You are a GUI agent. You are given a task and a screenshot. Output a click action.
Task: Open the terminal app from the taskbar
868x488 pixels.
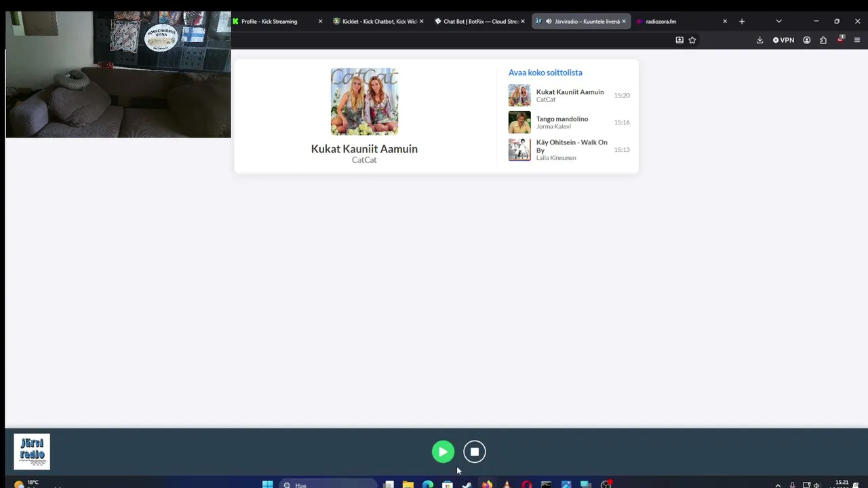tap(546, 484)
